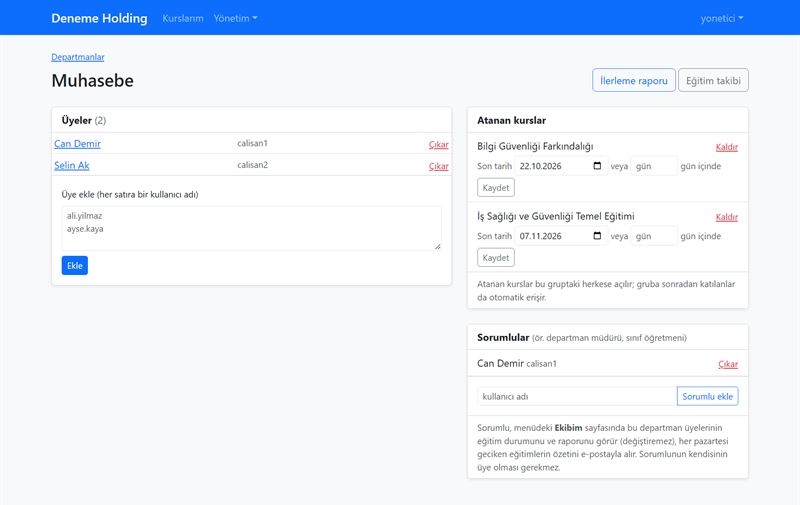
Task: Navigate back to Departmanlar breadcrumb
Action: coord(78,57)
